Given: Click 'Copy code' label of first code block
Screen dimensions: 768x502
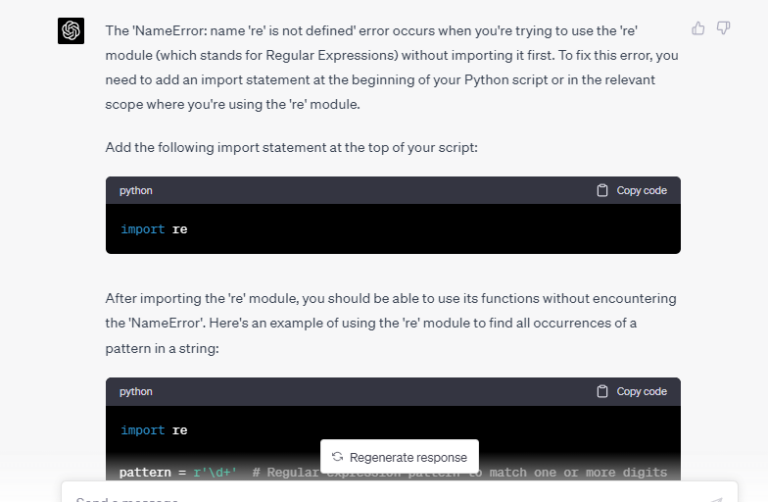Looking at the screenshot, I should click(641, 190).
